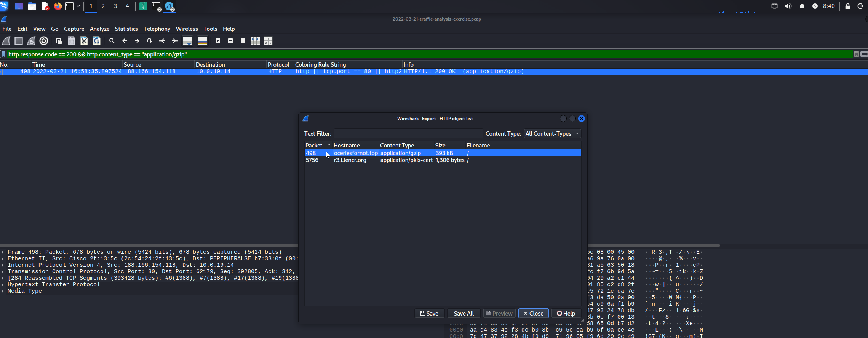Open the Analyze menu

(99, 29)
